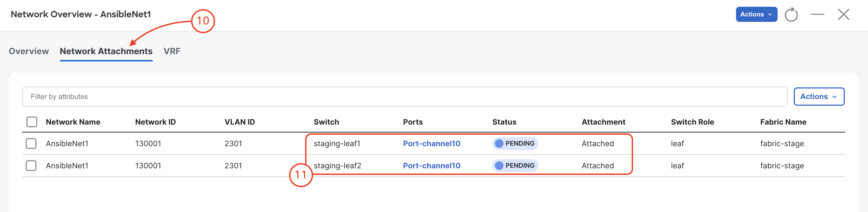Click PENDING status badge for staging-leaf1
Viewport: 868px width, 212px height.
[515, 143]
